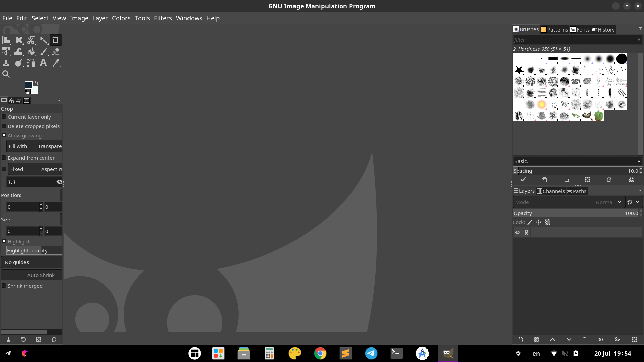Open the Basic brush tag dropdown
This screenshot has height=362, width=644.
[577, 161]
